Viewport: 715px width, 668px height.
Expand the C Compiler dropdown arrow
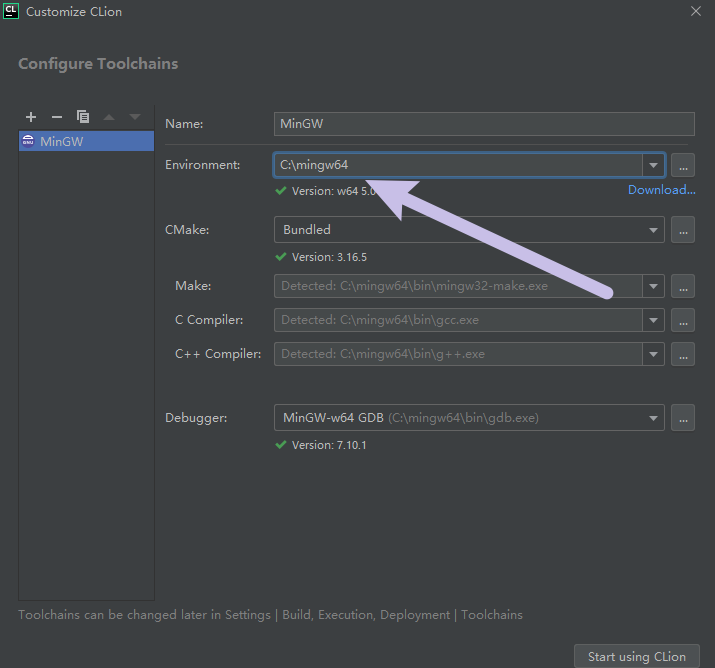(653, 320)
